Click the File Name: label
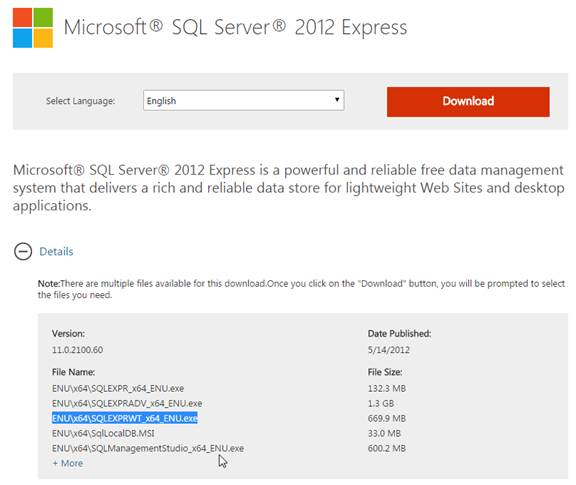 click(73, 372)
